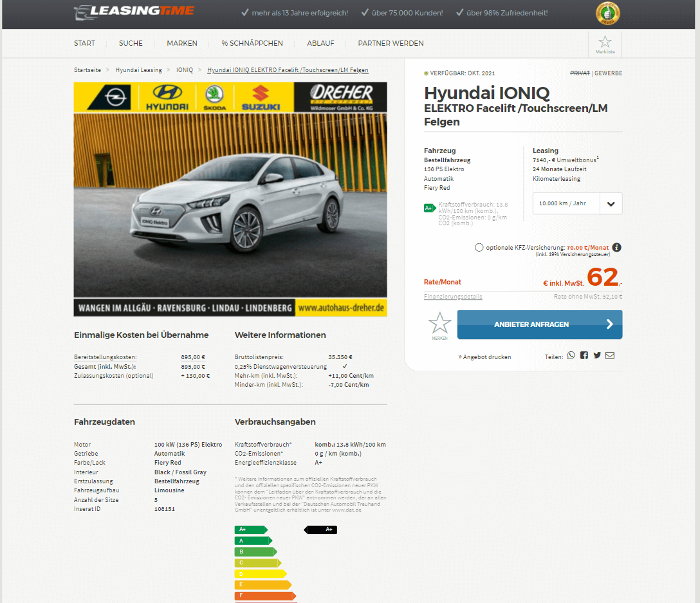
Task: Click the gold satisfaction seal badge
Action: [x=607, y=14]
